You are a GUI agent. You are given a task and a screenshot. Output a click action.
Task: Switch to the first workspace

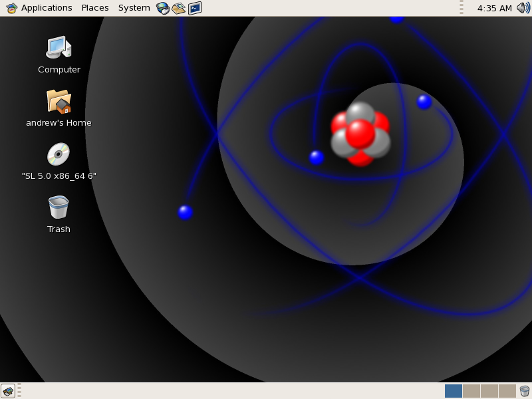454,391
